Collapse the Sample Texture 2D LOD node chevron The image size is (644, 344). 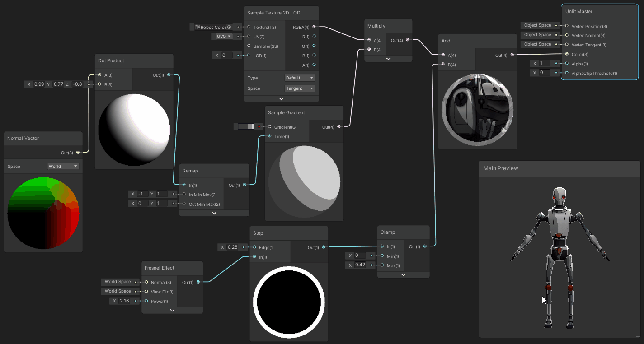(281, 99)
